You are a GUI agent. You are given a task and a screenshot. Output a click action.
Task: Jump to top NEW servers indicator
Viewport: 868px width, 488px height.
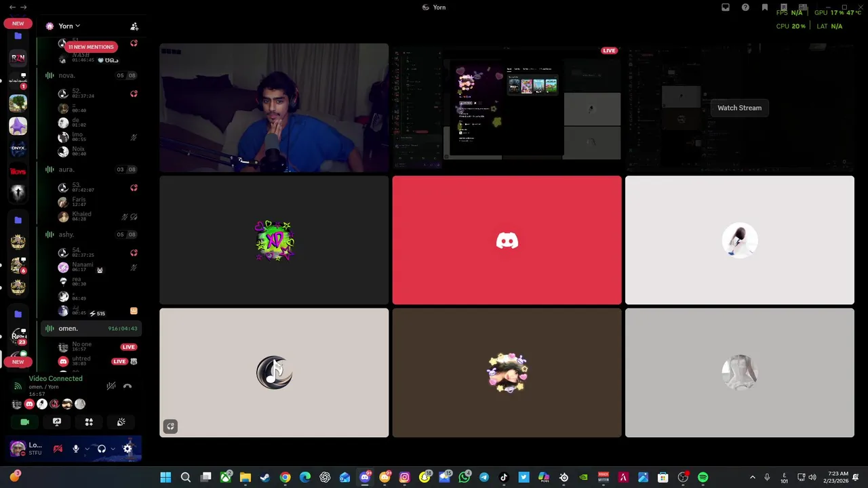click(18, 24)
